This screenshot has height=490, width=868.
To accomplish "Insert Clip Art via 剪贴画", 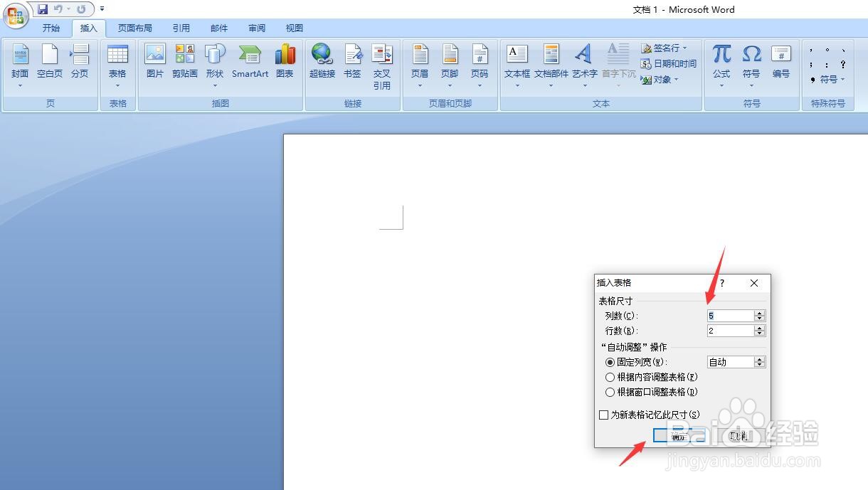I will 184,63.
